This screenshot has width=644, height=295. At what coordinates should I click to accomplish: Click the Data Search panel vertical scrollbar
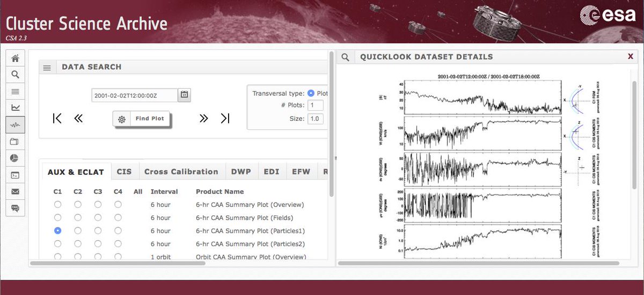(332, 124)
